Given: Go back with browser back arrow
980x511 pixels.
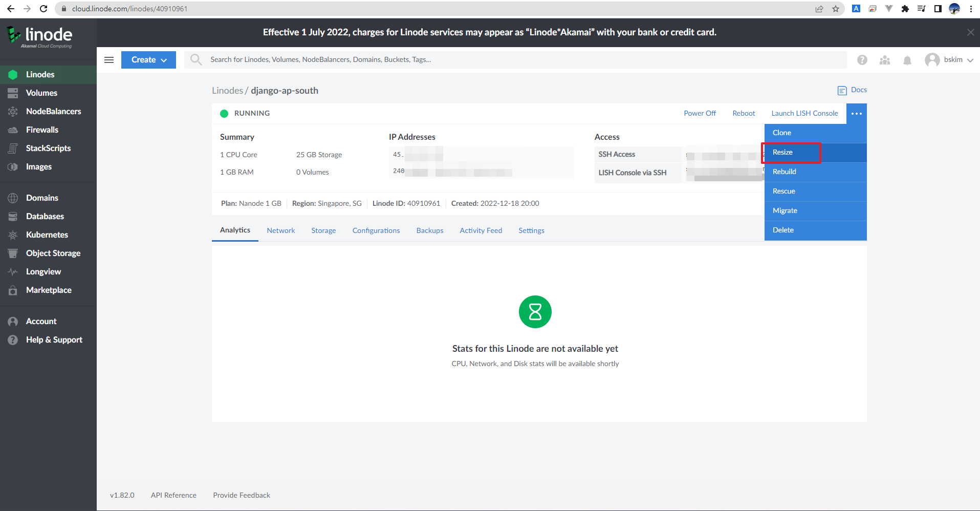Looking at the screenshot, I should [11, 9].
